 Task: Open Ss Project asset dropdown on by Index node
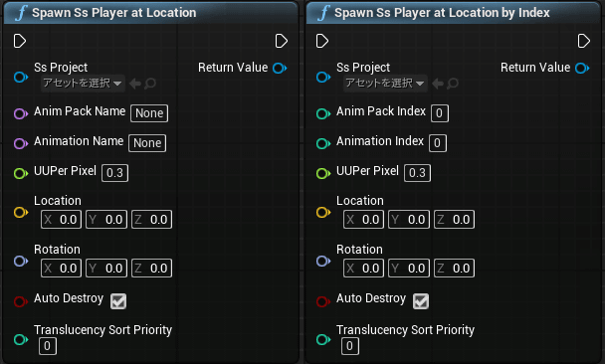pyautogui.click(x=385, y=84)
